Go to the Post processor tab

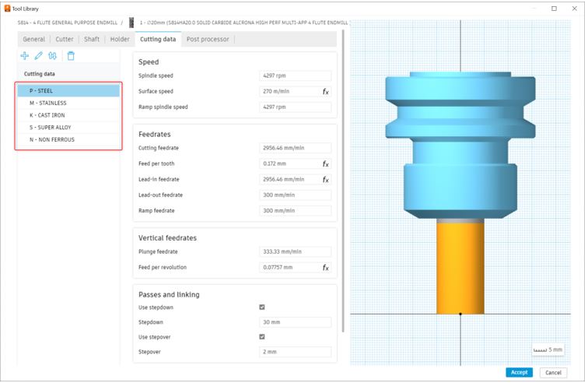coord(208,39)
